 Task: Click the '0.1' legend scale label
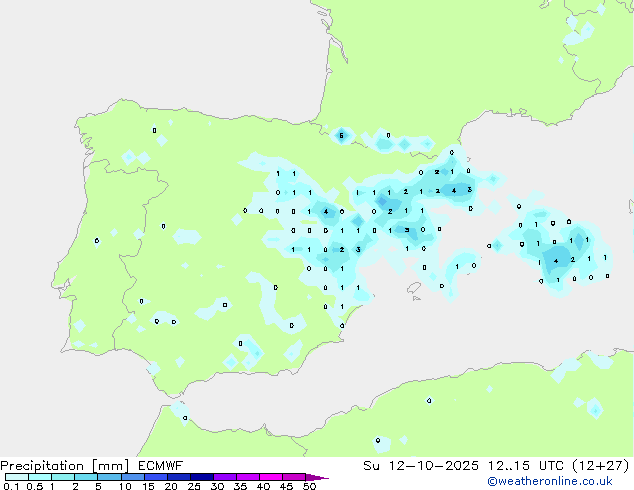pyautogui.click(x=11, y=486)
